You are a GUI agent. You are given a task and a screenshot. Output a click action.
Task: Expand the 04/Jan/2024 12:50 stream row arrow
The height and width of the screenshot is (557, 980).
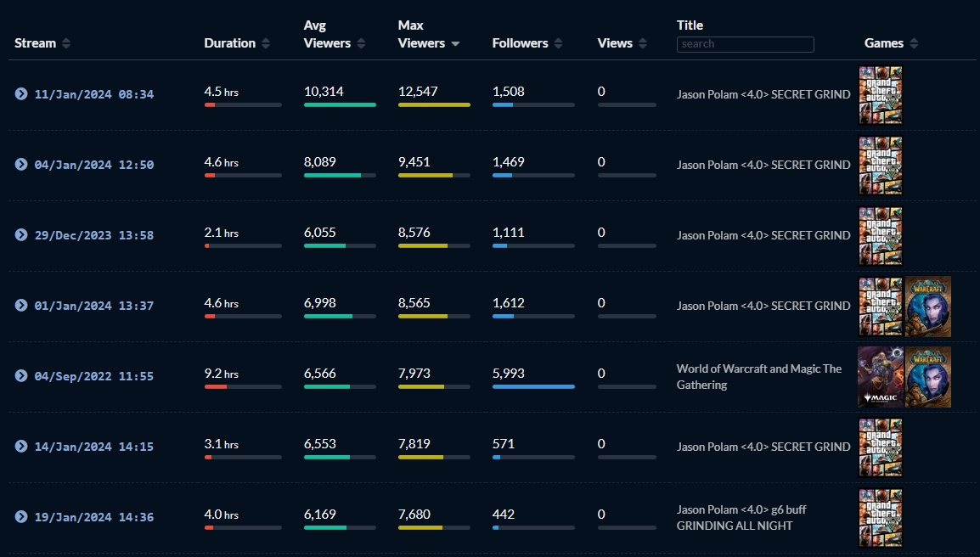click(21, 165)
